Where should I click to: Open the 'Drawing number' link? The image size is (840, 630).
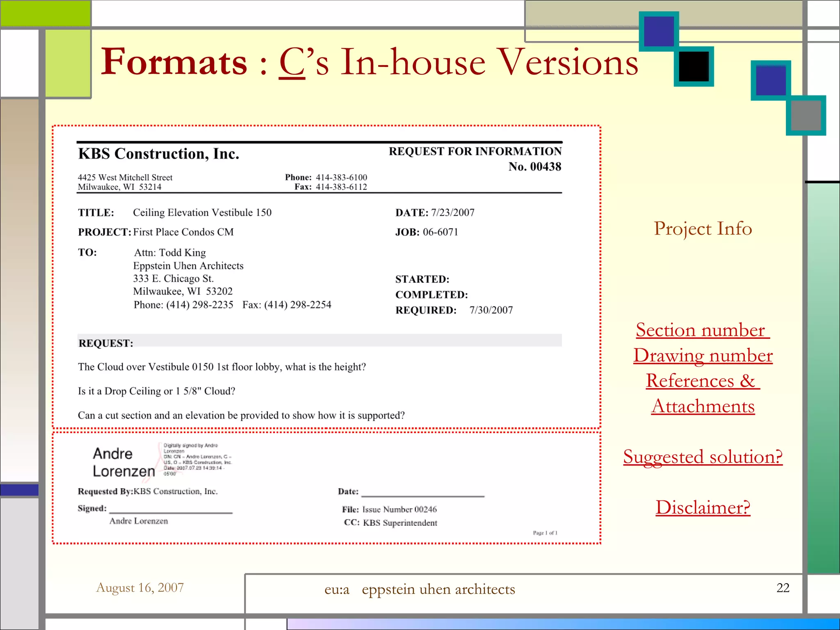(x=703, y=356)
